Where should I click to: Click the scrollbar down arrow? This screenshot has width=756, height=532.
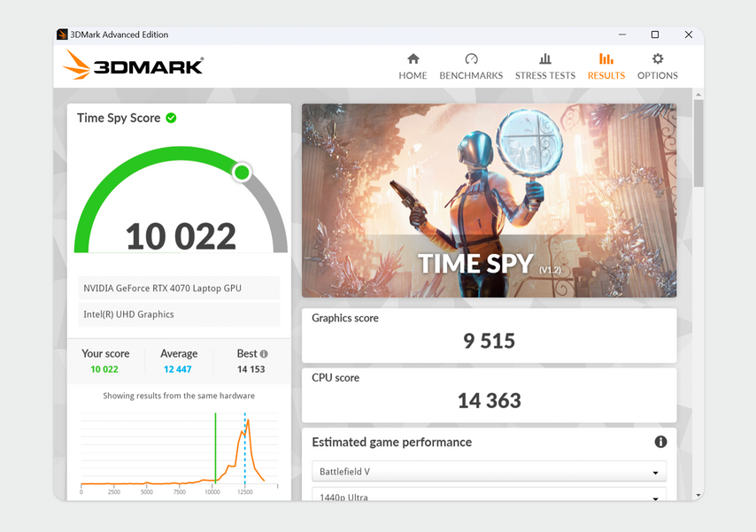coord(698,496)
